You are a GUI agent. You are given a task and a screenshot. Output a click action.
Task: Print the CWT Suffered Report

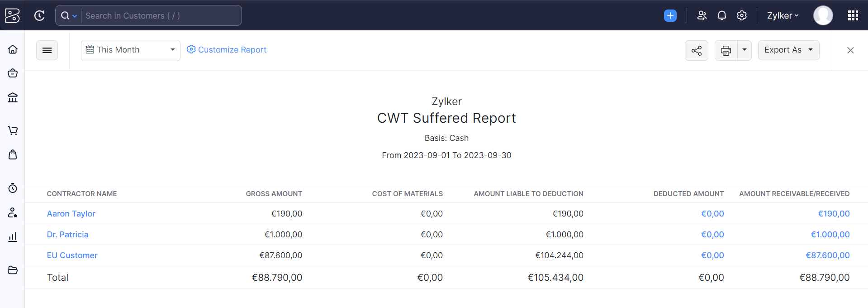pyautogui.click(x=726, y=50)
